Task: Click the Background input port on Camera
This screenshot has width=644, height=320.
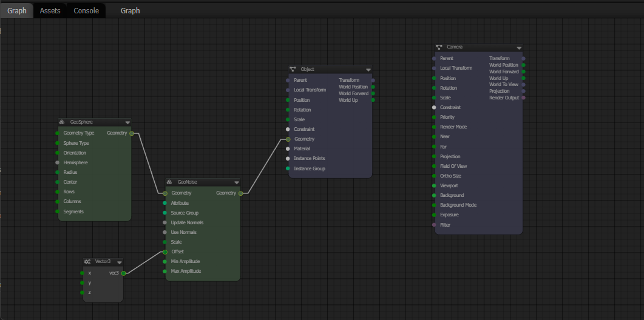Action: pos(434,195)
